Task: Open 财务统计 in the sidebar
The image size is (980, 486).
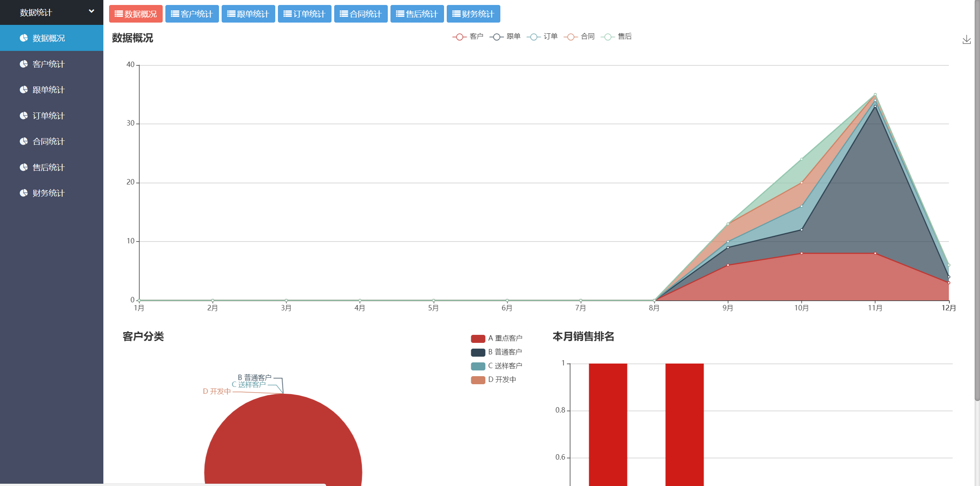Action: pyautogui.click(x=52, y=193)
